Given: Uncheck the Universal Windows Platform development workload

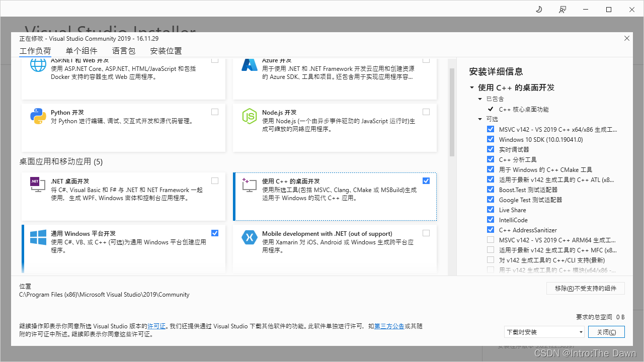Looking at the screenshot, I should (215, 233).
